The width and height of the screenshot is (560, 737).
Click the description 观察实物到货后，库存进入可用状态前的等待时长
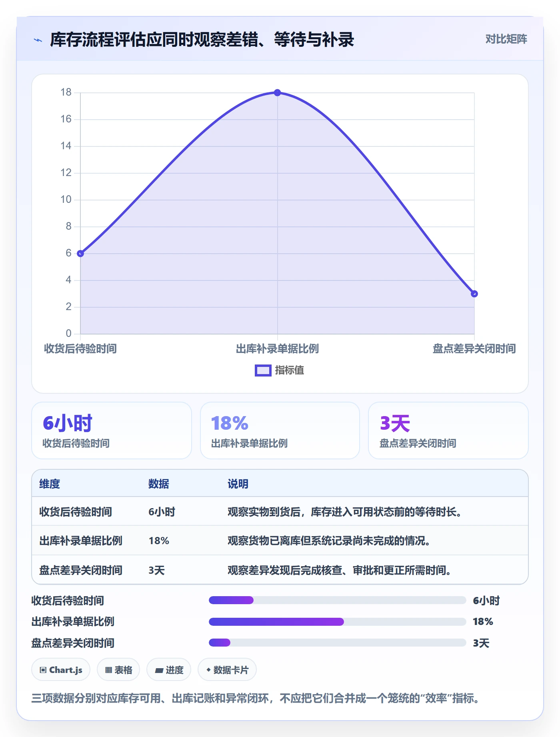click(x=345, y=512)
